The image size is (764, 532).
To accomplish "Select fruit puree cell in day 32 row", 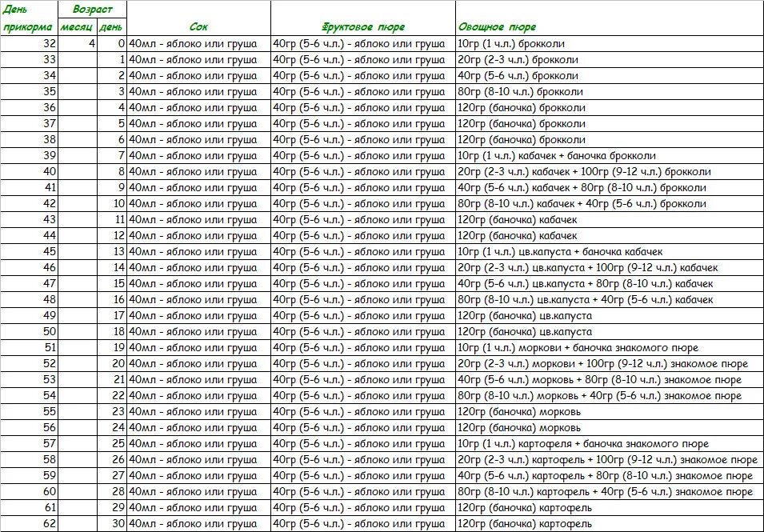I will (x=363, y=44).
